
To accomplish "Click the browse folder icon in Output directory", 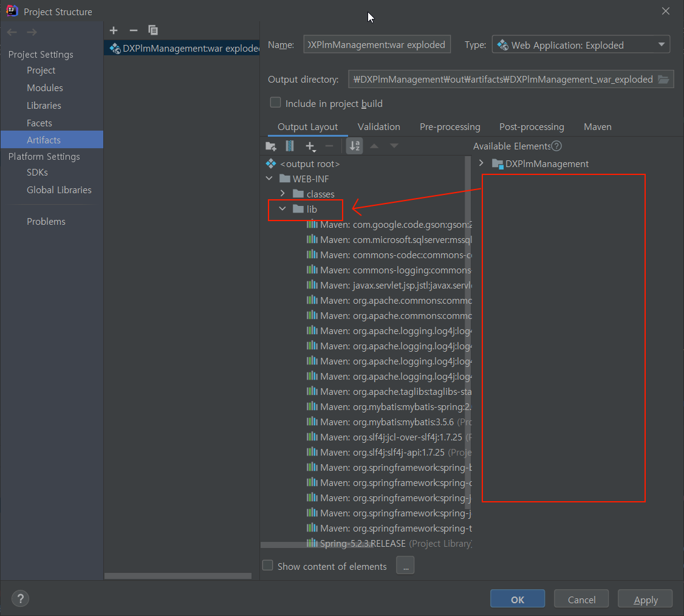I will click(x=663, y=80).
